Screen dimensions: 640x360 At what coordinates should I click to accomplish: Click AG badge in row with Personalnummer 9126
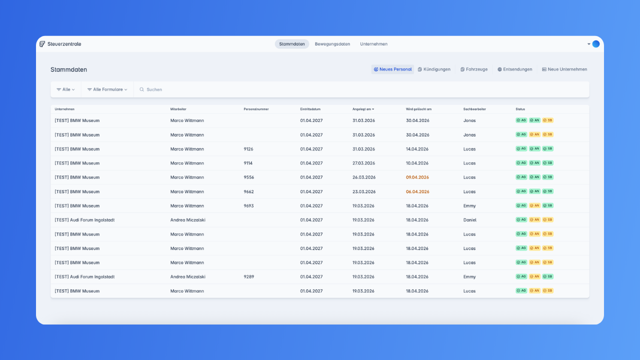click(x=521, y=149)
